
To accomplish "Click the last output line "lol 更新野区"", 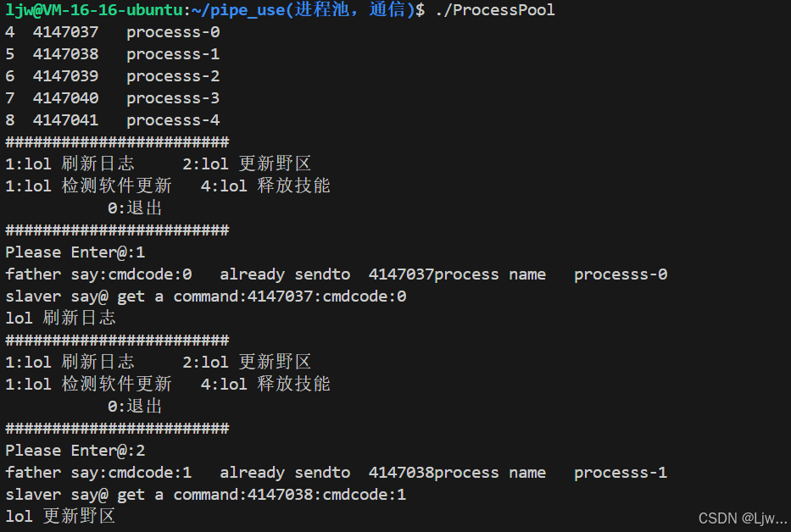I will (60, 517).
